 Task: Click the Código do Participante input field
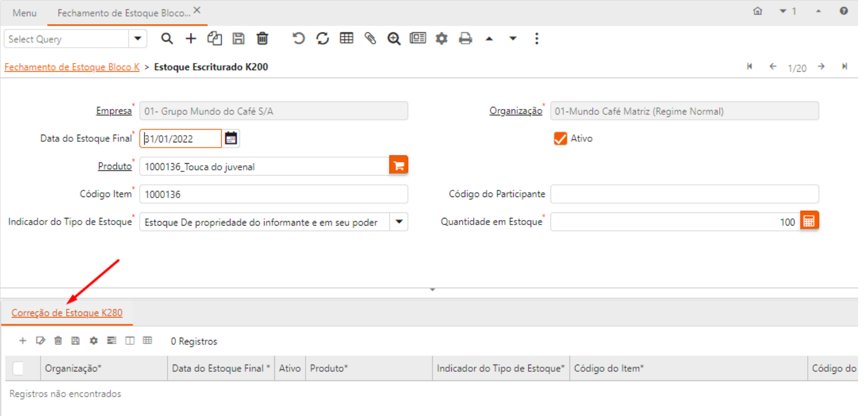684,194
